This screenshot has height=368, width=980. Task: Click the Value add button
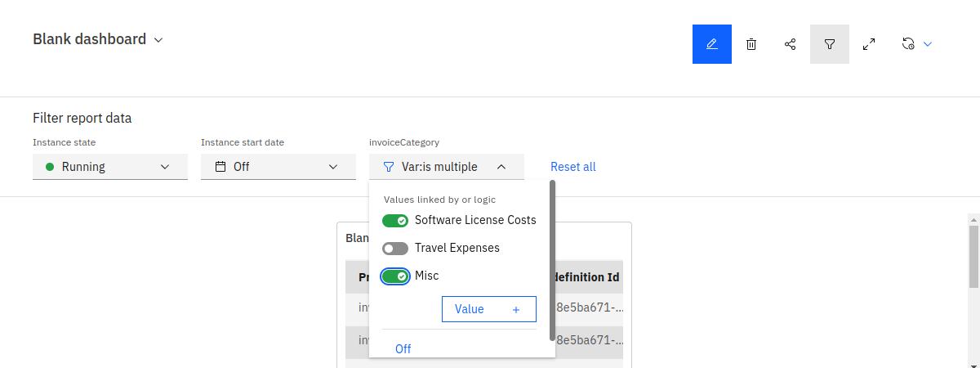point(488,309)
